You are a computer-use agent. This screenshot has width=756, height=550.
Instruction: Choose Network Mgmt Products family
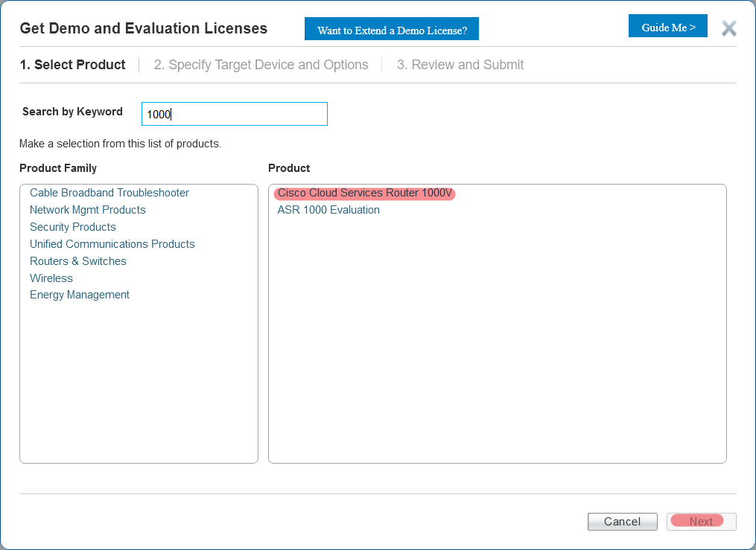[x=88, y=210]
